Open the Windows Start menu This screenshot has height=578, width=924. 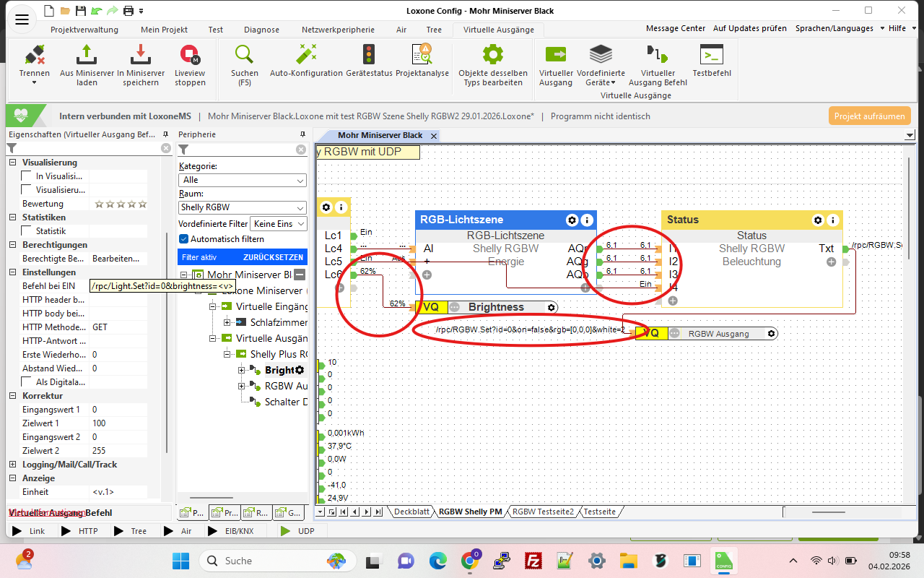[x=180, y=561]
